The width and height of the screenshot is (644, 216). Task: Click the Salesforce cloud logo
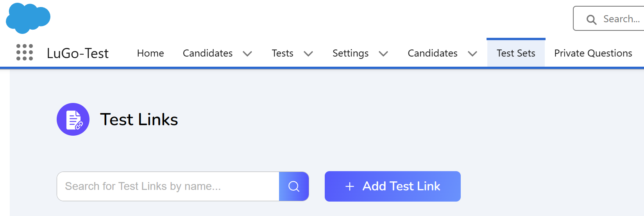(x=28, y=18)
